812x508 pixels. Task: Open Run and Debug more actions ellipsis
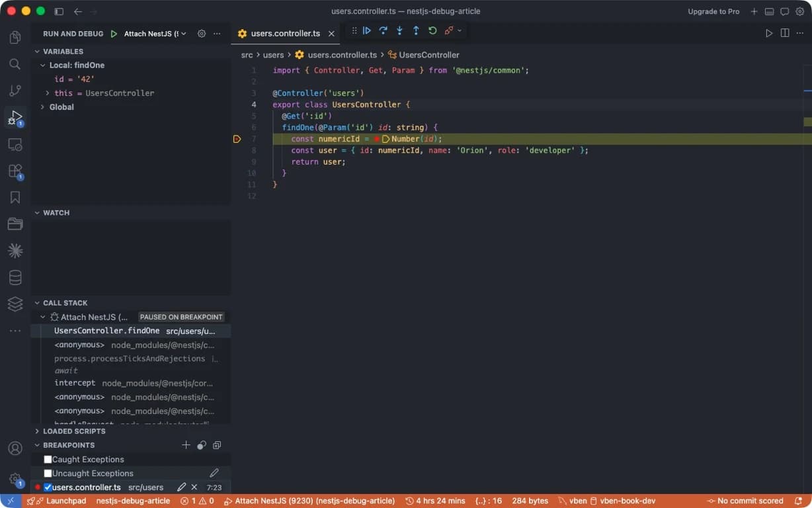(x=217, y=34)
